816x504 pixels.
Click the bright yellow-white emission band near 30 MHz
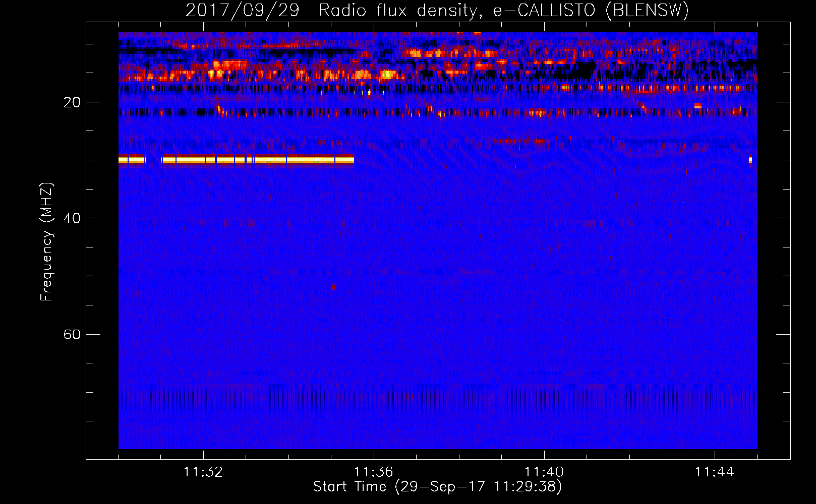click(x=236, y=160)
